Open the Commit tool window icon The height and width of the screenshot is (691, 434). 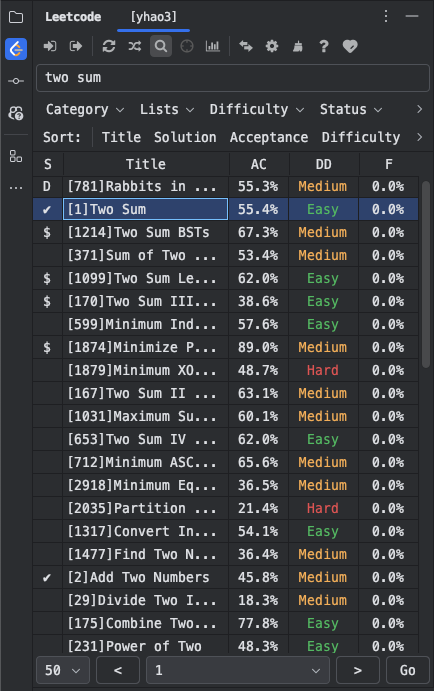click(16, 81)
